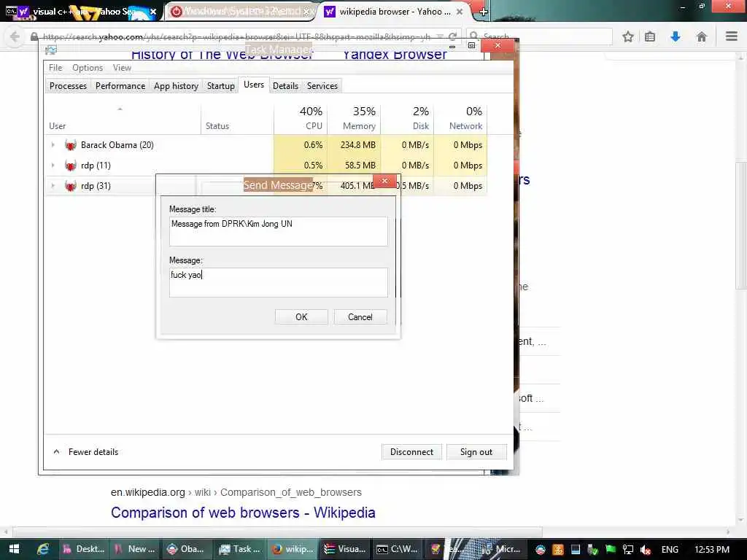The image size is (747, 560).
Task: Click the network tray icon
Action: (x=628, y=550)
